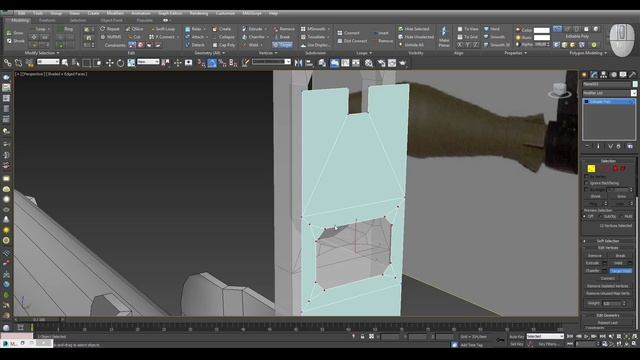Open the Create panel tab icon
Screen dimensions: 640x360
tap(584, 75)
